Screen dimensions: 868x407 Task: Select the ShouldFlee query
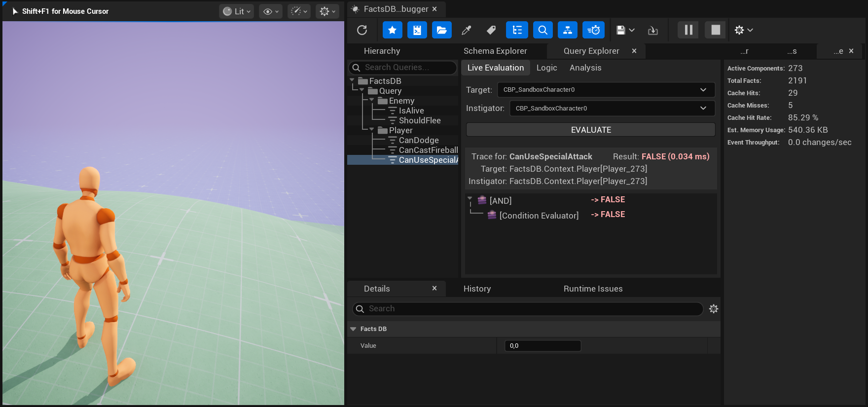420,120
